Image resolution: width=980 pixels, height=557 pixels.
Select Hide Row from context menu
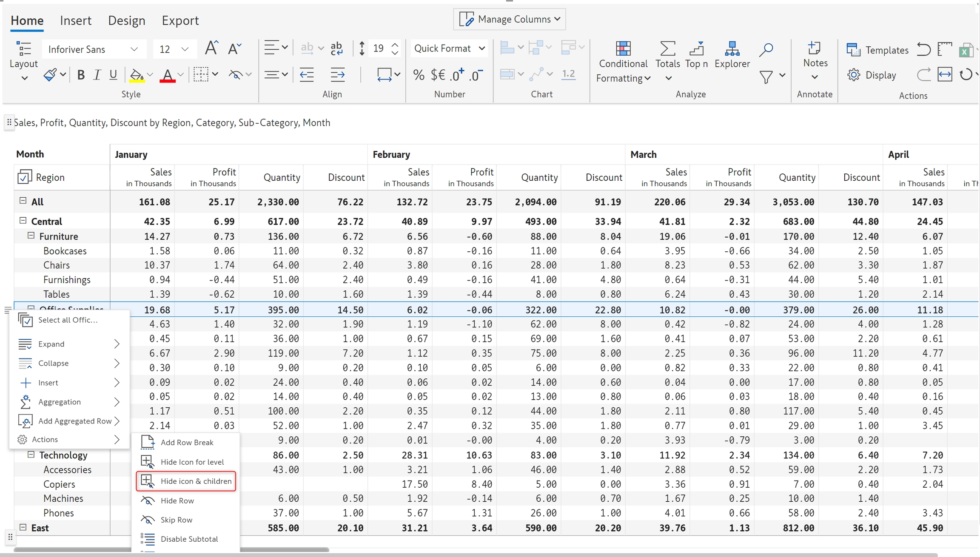pos(177,500)
